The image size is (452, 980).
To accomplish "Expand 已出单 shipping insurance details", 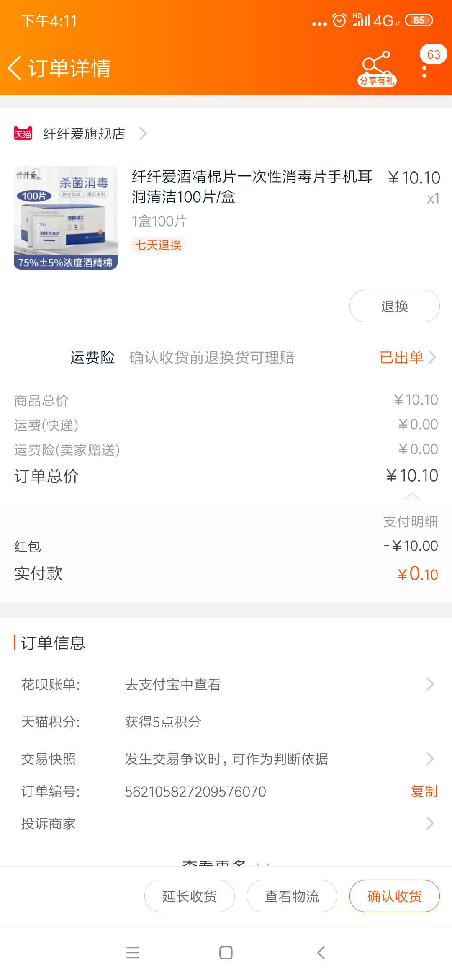I will 407,357.
